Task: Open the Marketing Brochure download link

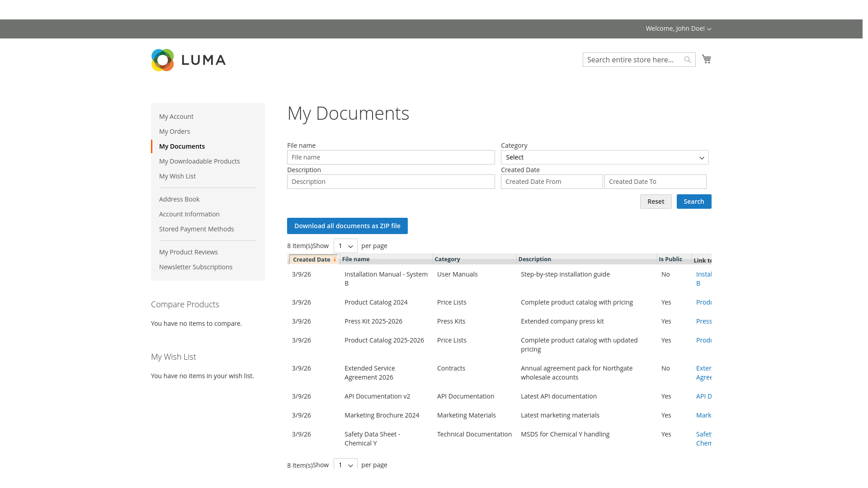Action: point(704,415)
